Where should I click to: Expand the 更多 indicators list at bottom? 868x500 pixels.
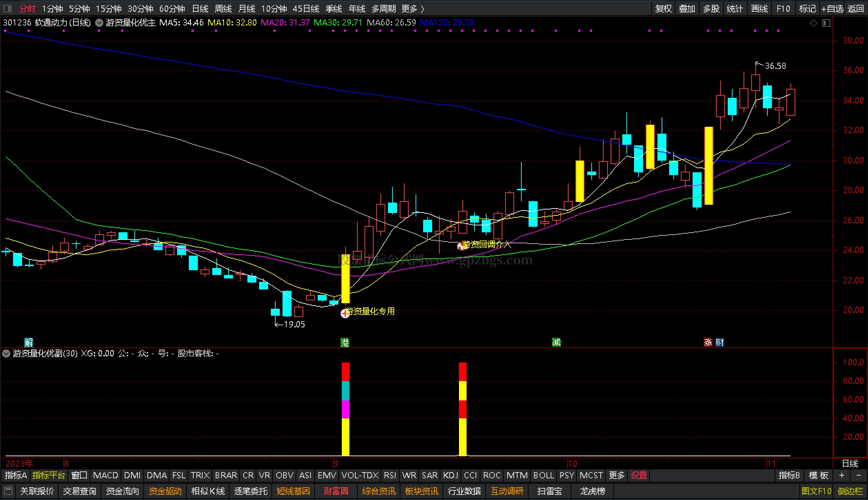pyautogui.click(x=616, y=476)
